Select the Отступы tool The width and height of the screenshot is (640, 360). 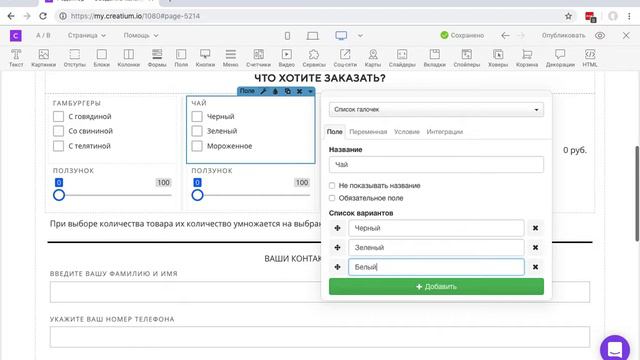[x=75, y=58]
